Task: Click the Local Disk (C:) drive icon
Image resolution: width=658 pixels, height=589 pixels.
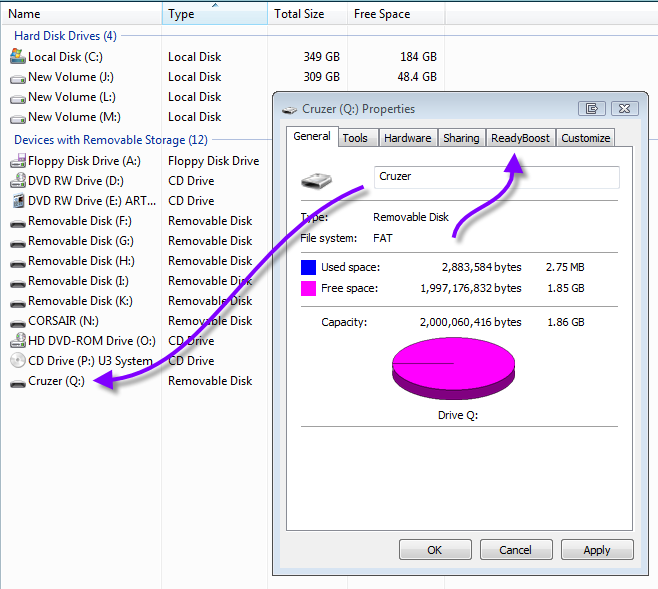Action: (x=17, y=57)
